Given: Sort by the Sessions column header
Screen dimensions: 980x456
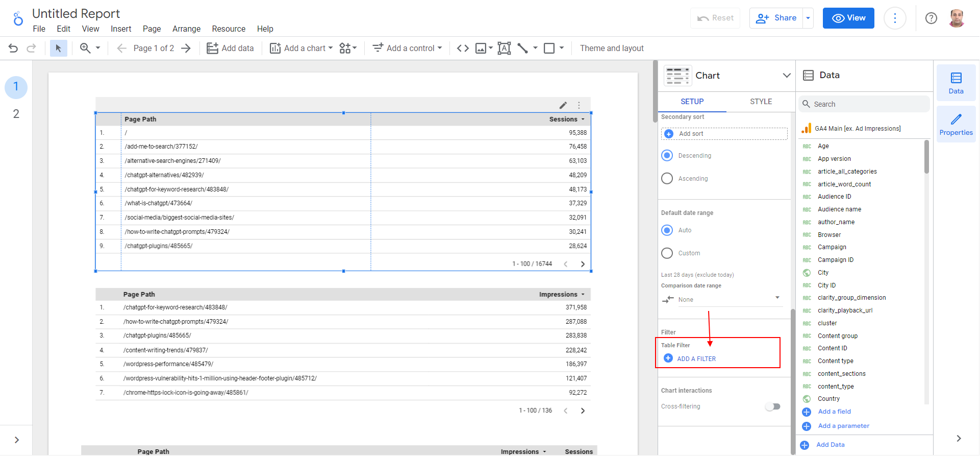Looking at the screenshot, I should (563, 119).
